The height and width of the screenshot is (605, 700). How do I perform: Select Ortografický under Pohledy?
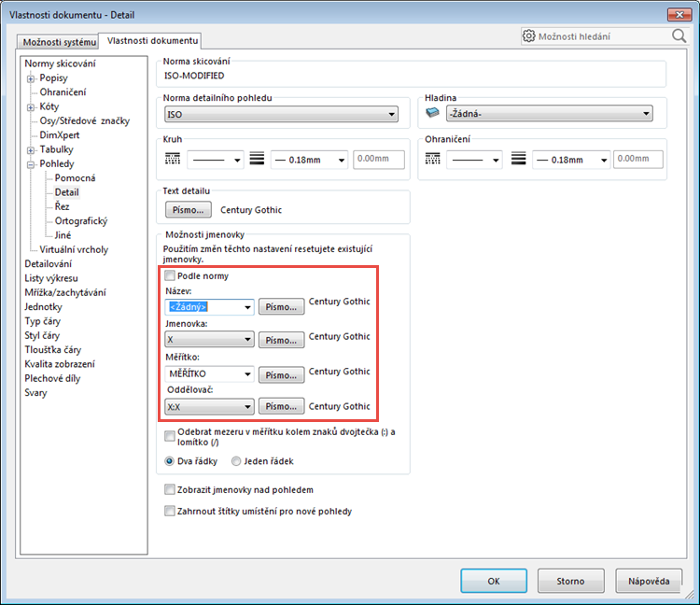[81, 220]
